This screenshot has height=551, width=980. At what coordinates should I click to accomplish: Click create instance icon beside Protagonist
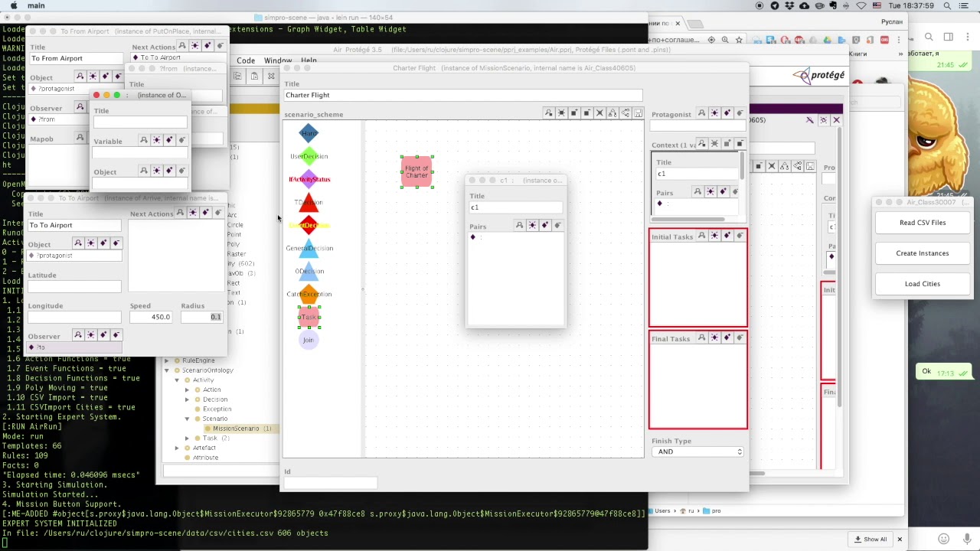(714, 113)
